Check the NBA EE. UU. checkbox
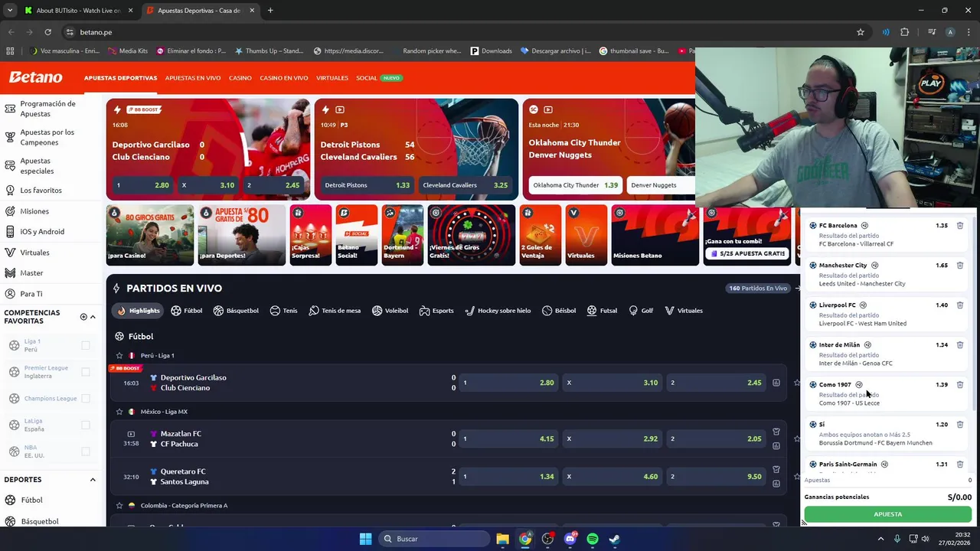Viewport: 980px width, 551px height. click(86, 452)
